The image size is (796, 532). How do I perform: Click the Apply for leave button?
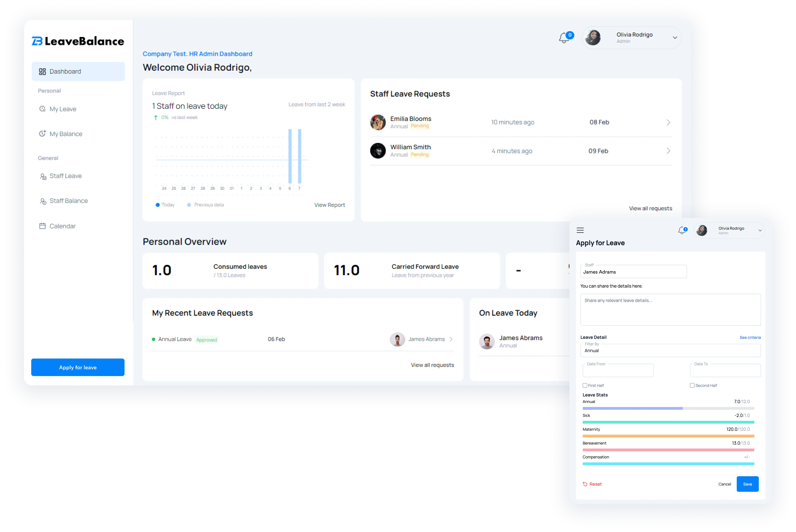point(78,367)
